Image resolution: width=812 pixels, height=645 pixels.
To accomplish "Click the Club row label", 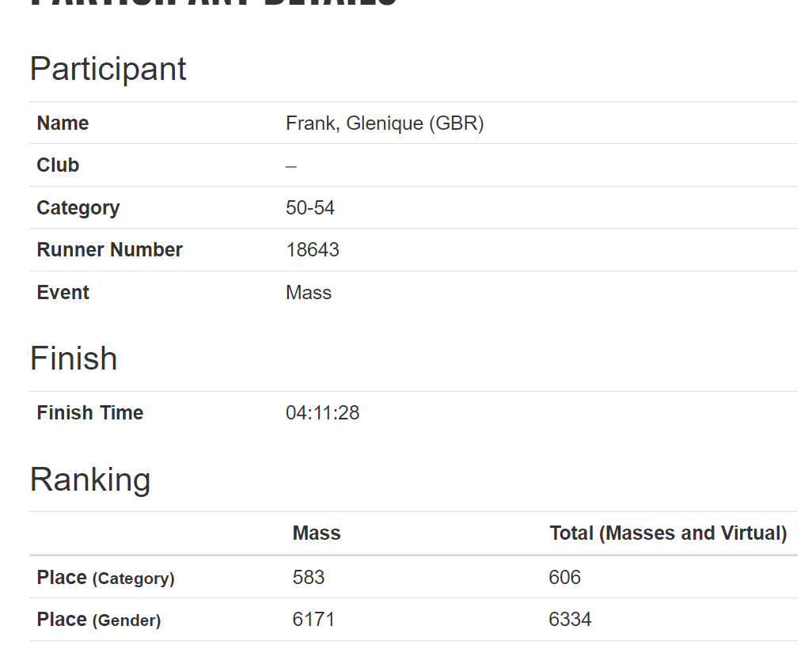I will [58, 165].
